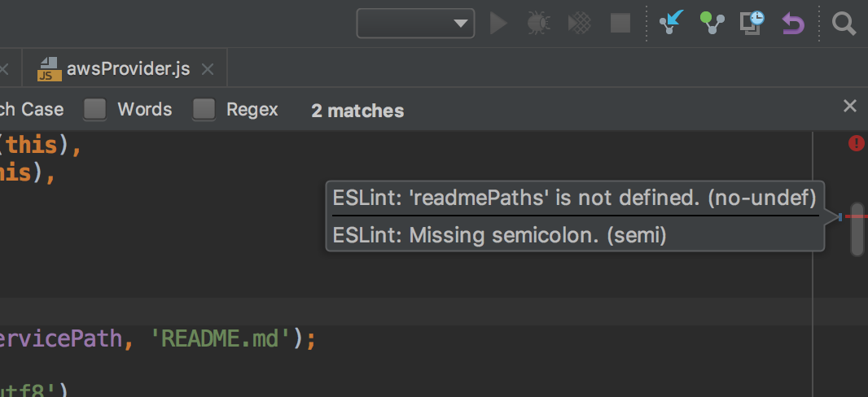The height and width of the screenshot is (397, 868).
Task: Close the find bar with X
Action: [849, 106]
